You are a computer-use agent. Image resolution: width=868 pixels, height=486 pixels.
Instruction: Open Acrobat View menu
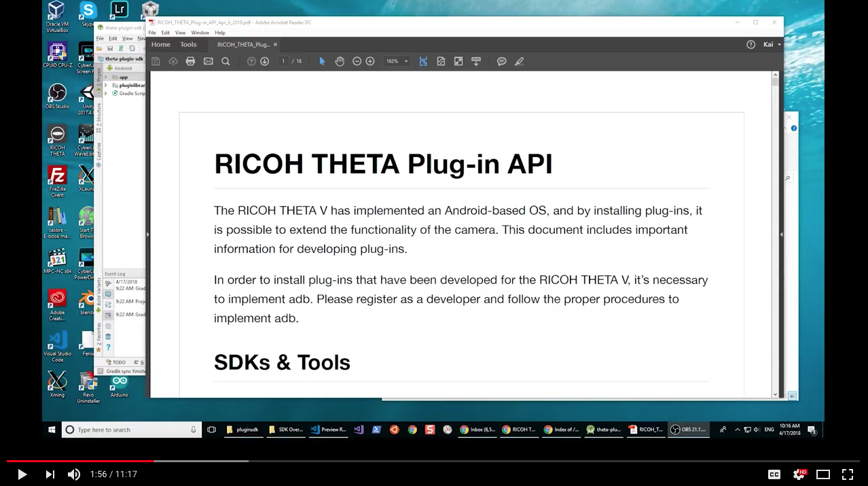[x=181, y=33]
